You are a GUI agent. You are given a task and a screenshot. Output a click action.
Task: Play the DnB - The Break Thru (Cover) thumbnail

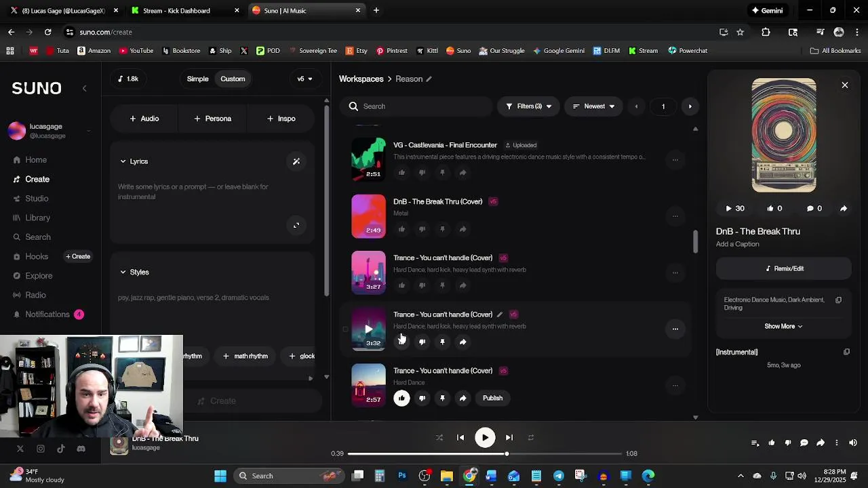(368, 217)
